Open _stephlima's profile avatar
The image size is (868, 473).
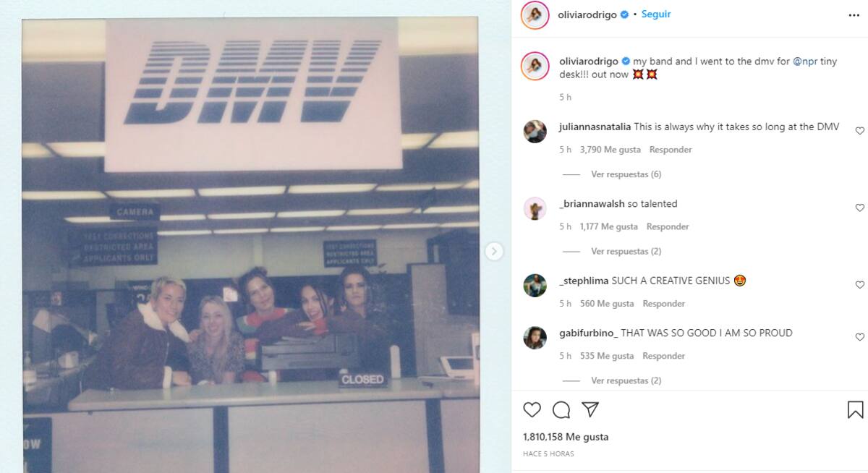click(535, 285)
